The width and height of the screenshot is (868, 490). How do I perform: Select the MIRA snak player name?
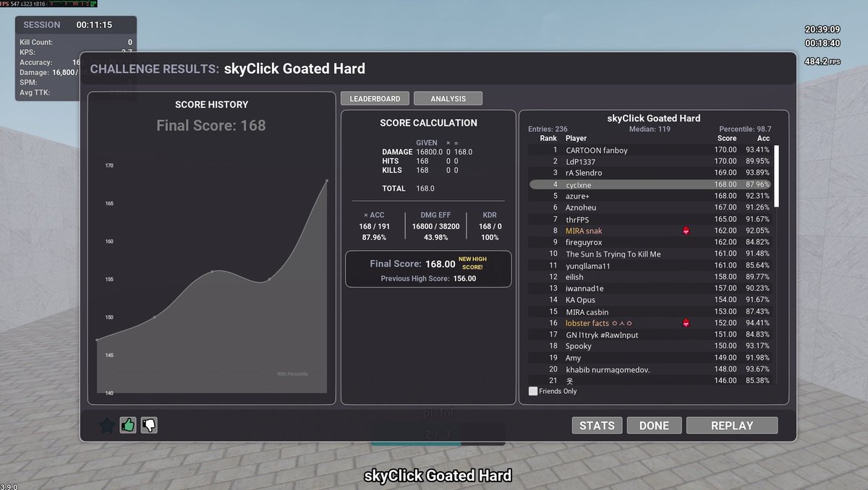click(x=584, y=231)
